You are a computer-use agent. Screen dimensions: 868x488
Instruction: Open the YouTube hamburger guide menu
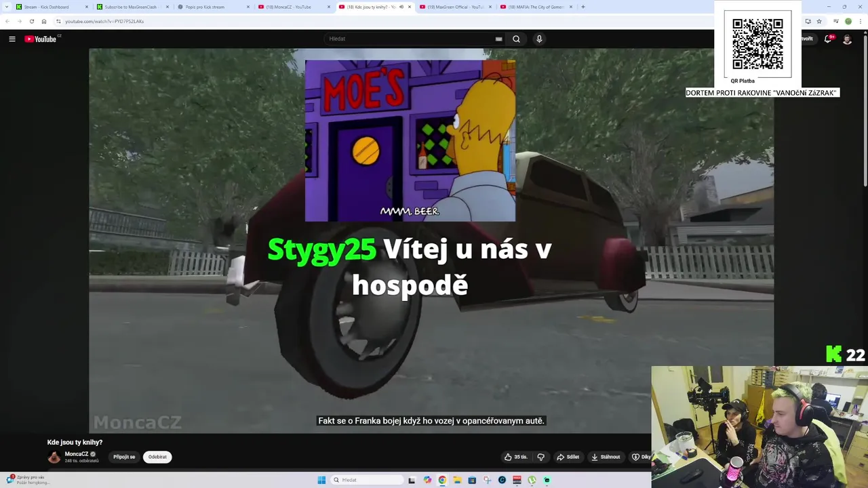coord(12,39)
